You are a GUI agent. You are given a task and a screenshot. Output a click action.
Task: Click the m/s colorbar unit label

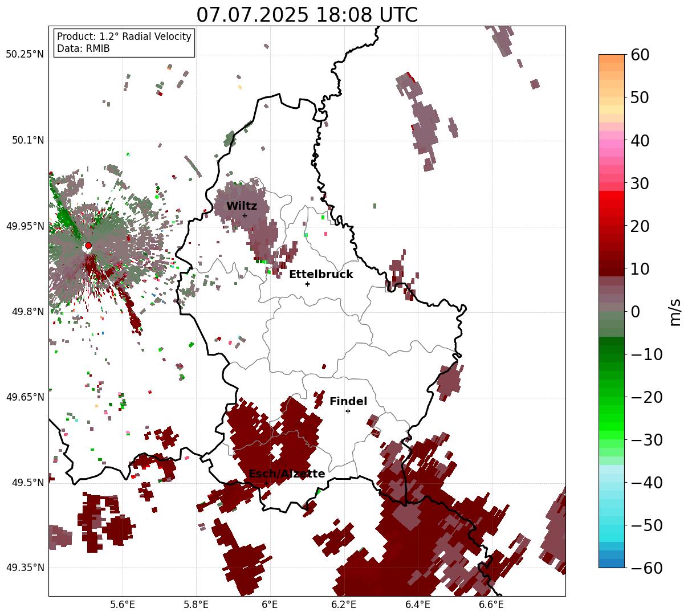tap(675, 311)
